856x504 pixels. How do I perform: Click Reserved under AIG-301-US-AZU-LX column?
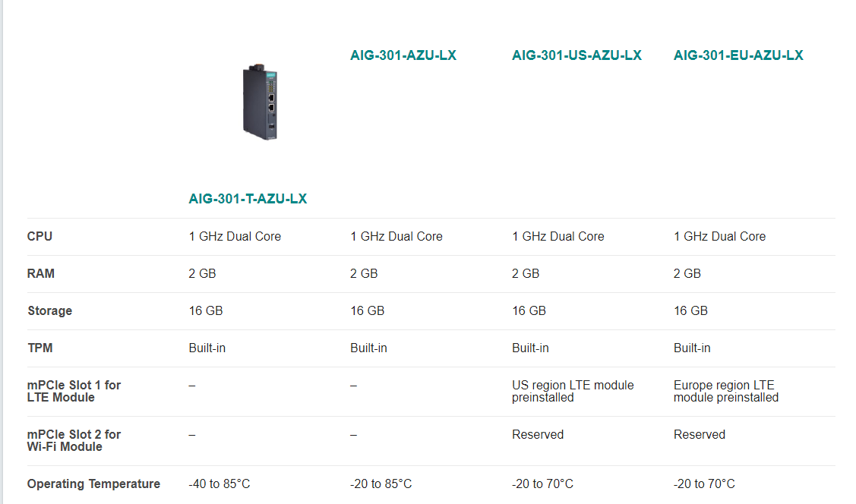(x=538, y=434)
